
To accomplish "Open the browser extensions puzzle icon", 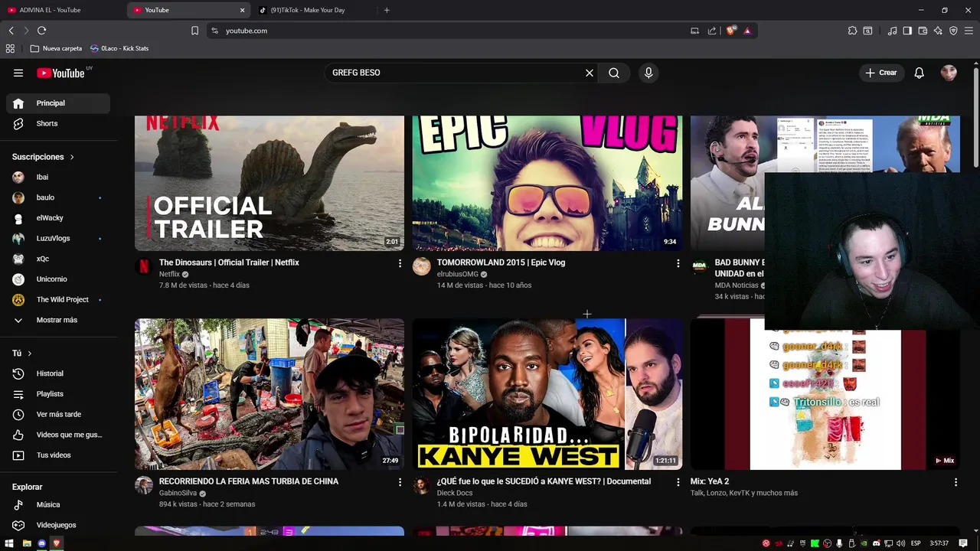I will (852, 31).
